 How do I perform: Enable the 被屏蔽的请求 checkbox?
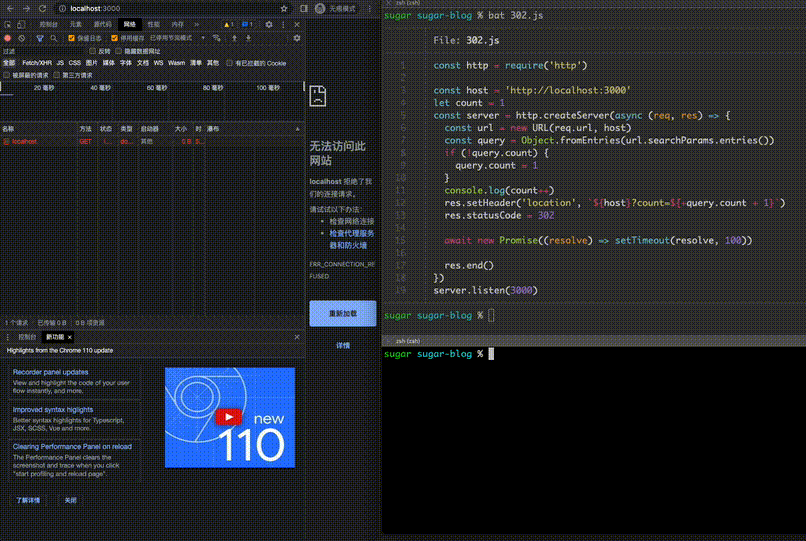[x=6, y=75]
